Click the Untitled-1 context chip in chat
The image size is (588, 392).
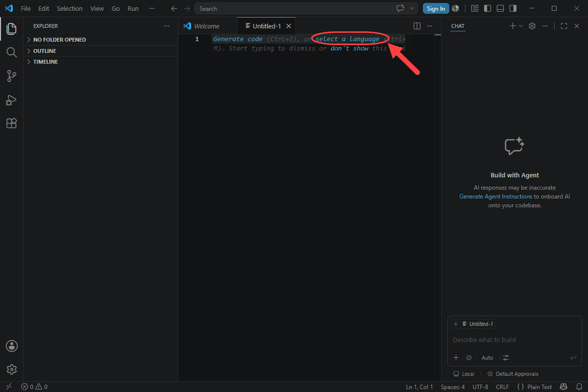(473, 324)
